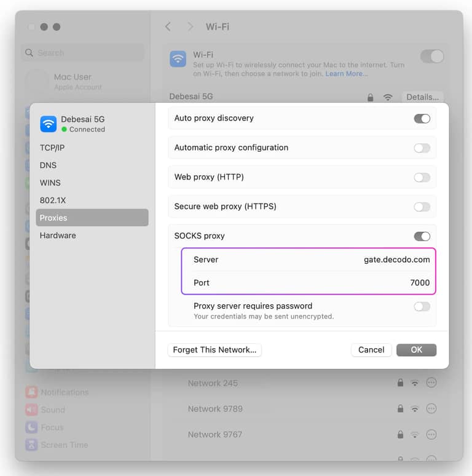Enable Web proxy (HTTP)

422,178
